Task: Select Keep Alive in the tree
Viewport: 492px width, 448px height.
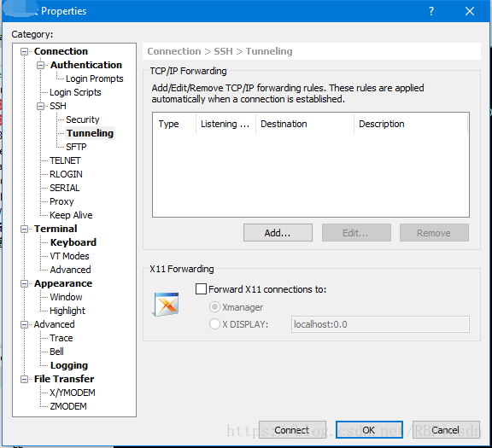Action: click(x=71, y=215)
